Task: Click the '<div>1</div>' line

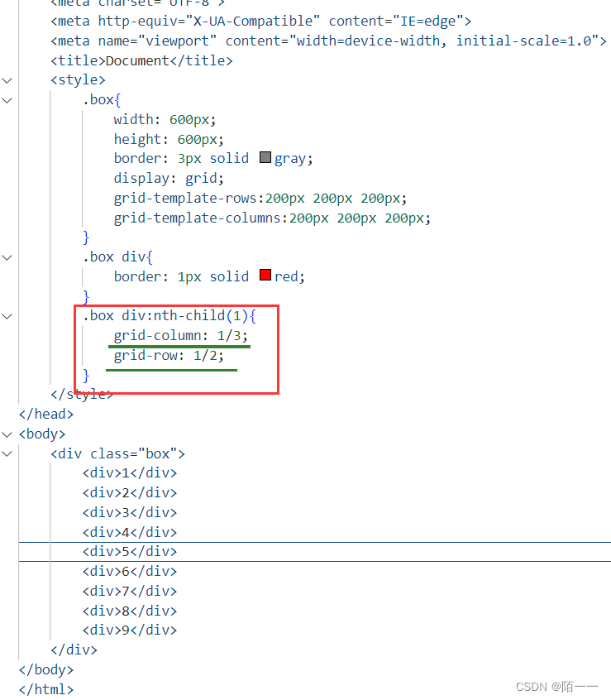Action: (130, 473)
